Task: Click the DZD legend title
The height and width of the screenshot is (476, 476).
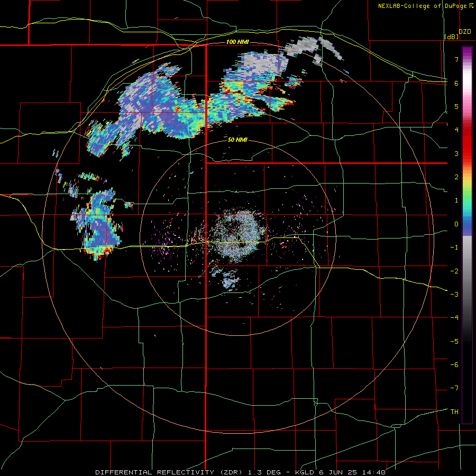Action: click(465, 32)
